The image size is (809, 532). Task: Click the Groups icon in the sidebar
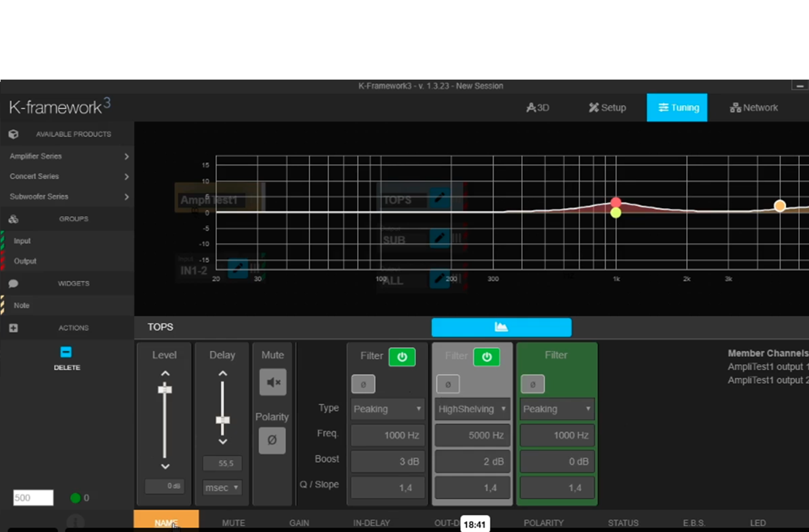point(13,219)
